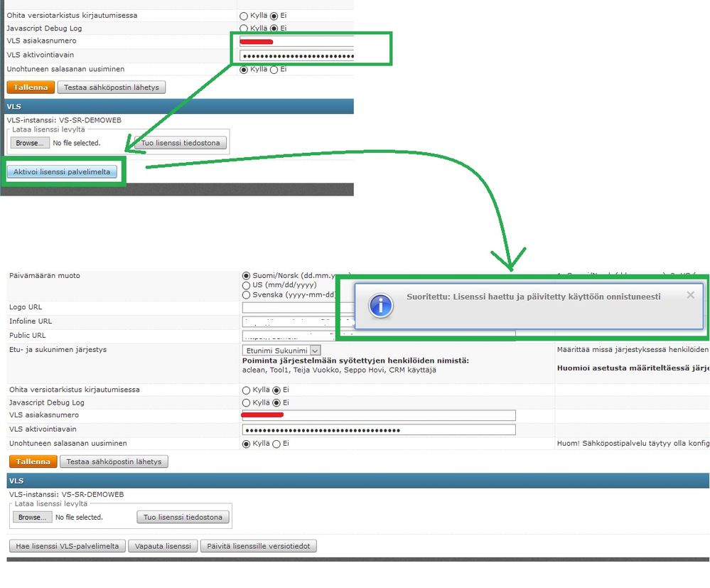
Task: Click No file selected. text in lower form
Action: point(79,517)
